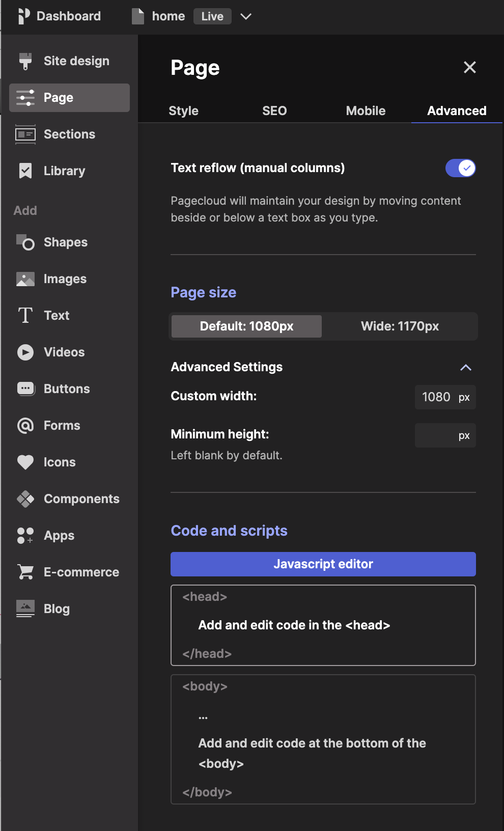Switch to the SEO tab
Screen dimensions: 504x831
click(x=274, y=111)
